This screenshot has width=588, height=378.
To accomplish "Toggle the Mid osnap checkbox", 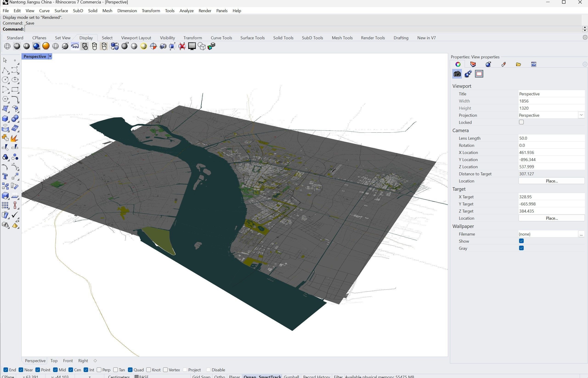I will tap(55, 370).
